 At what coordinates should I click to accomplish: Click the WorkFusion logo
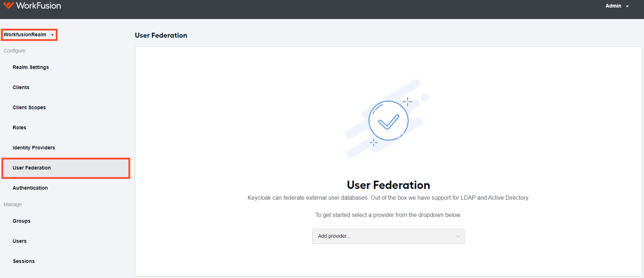(x=32, y=6)
